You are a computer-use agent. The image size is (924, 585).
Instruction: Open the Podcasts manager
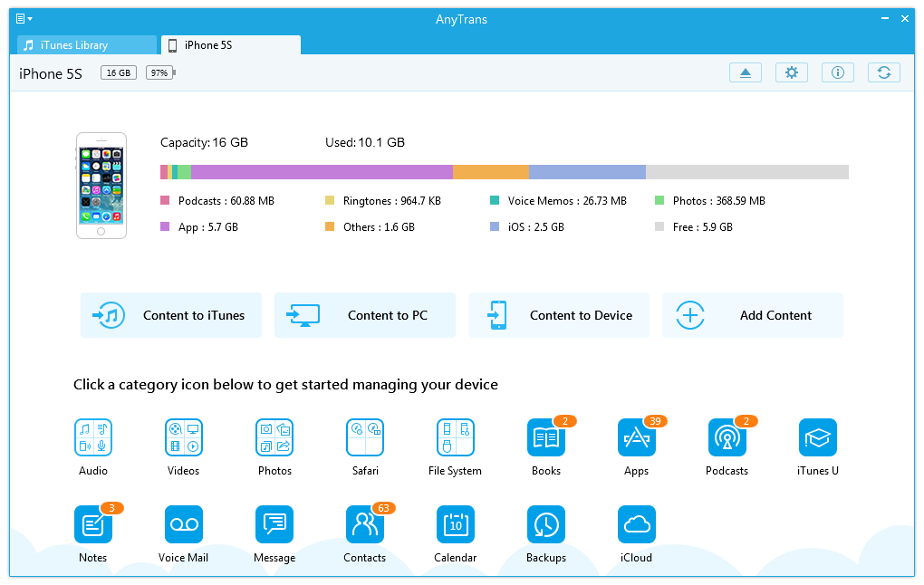tap(727, 437)
